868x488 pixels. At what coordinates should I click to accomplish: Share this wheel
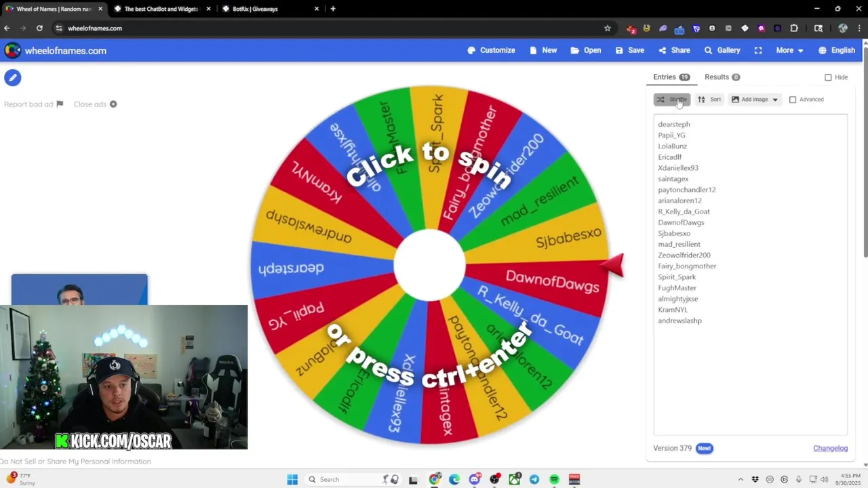tap(674, 50)
